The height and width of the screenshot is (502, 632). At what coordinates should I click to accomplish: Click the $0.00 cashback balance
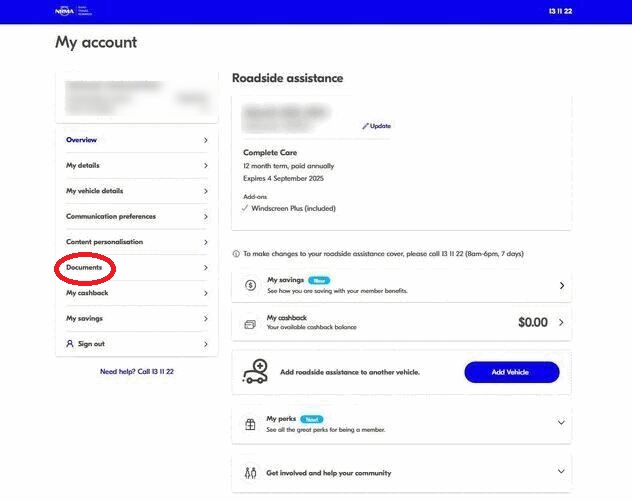click(533, 323)
